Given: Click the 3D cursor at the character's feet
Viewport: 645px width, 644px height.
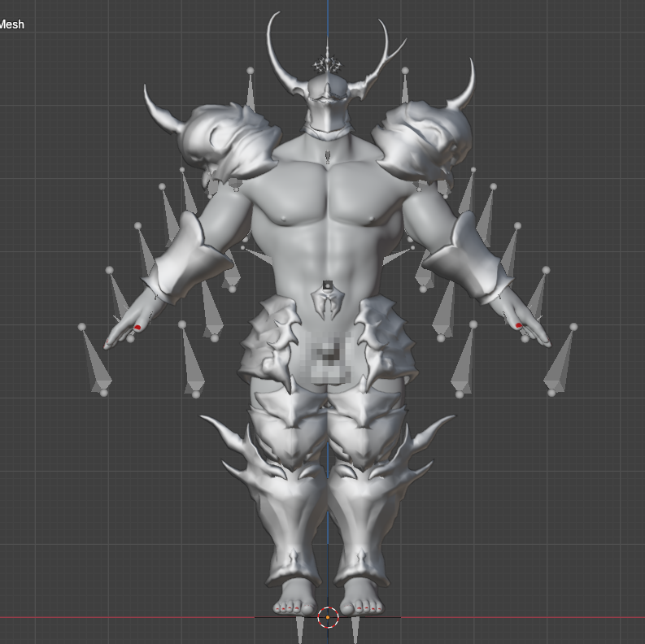Looking at the screenshot, I should coord(328,617).
